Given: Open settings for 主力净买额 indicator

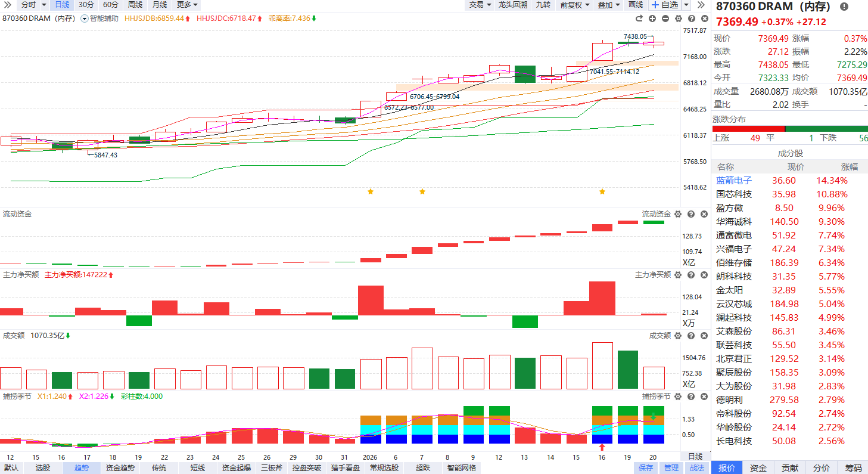Looking at the screenshot, I should [678, 275].
